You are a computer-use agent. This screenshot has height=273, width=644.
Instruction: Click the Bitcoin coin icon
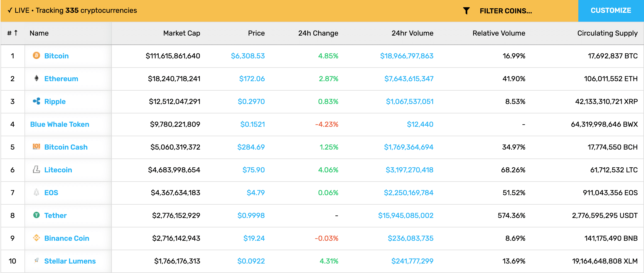(36, 55)
